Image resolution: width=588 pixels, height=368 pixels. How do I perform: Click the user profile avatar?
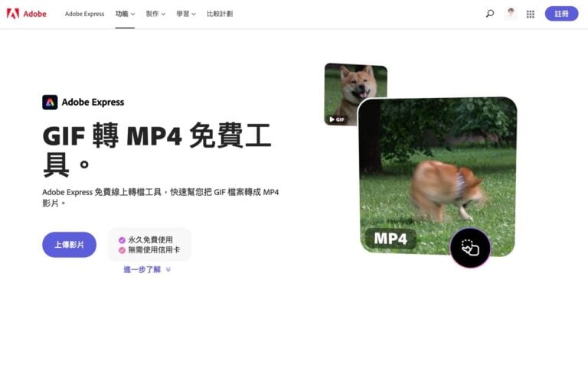pyautogui.click(x=511, y=14)
